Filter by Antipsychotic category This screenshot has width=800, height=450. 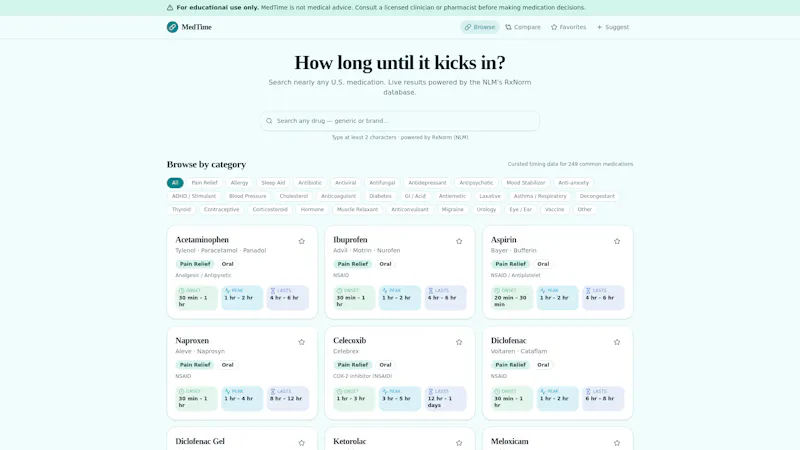click(477, 183)
